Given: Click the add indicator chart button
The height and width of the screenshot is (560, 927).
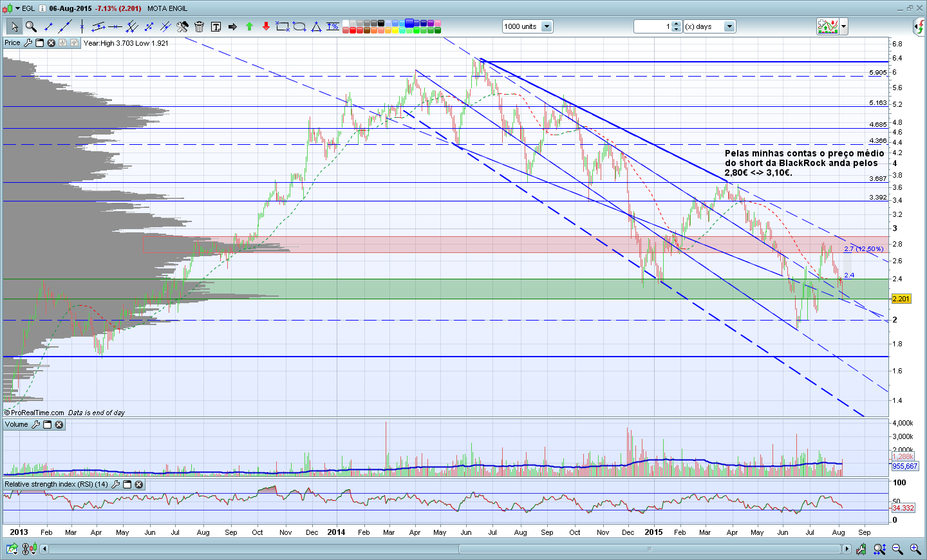Looking at the screenshot, I should click(828, 26).
